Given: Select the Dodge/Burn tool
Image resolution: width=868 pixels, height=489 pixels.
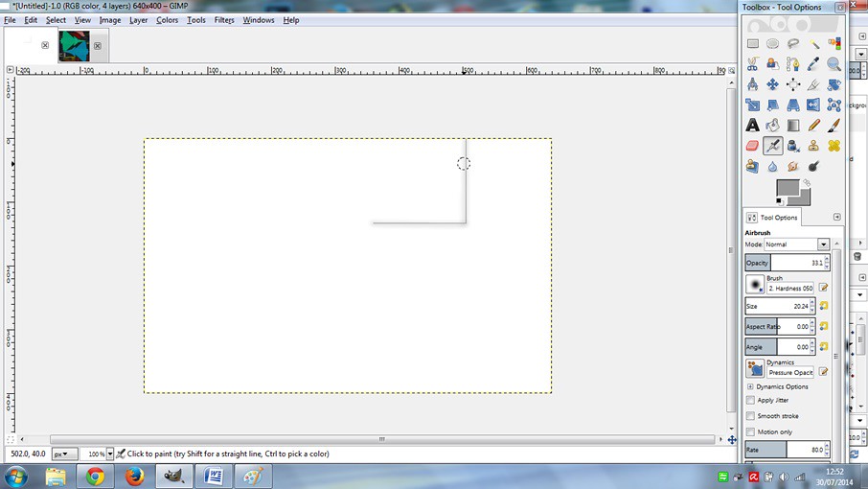Looking at the screenshot, I should tap(813, 167).
